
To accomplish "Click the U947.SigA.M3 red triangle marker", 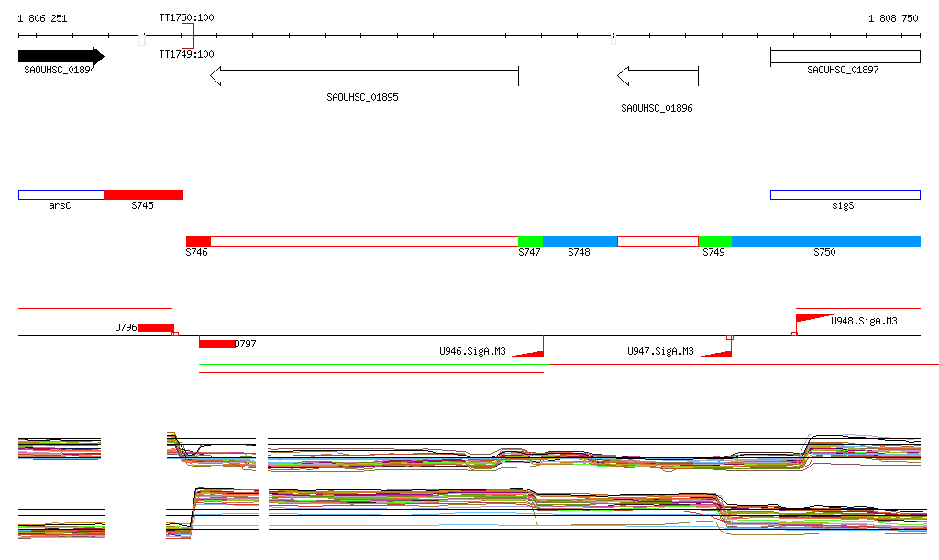I will tap(713, 353).
